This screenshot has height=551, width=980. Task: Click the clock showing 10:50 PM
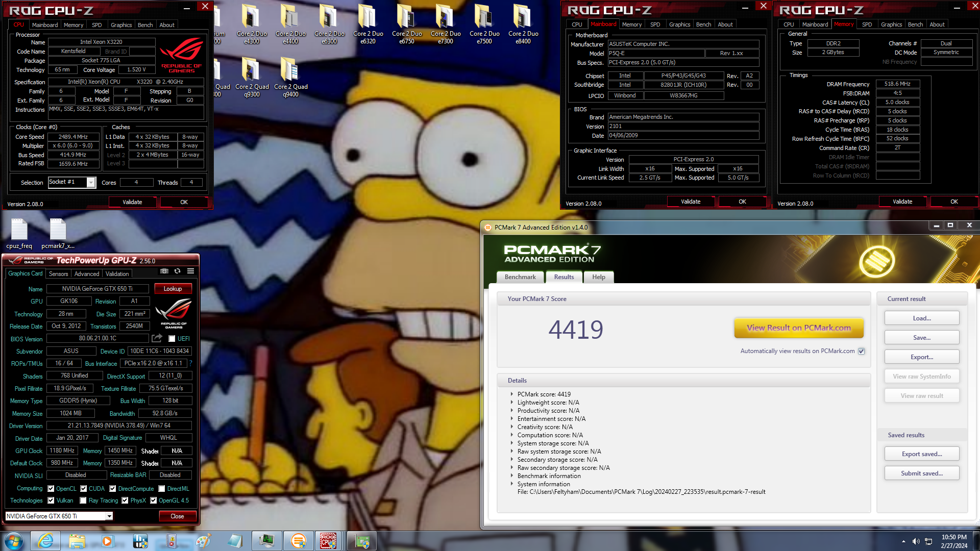pos(954,537)
